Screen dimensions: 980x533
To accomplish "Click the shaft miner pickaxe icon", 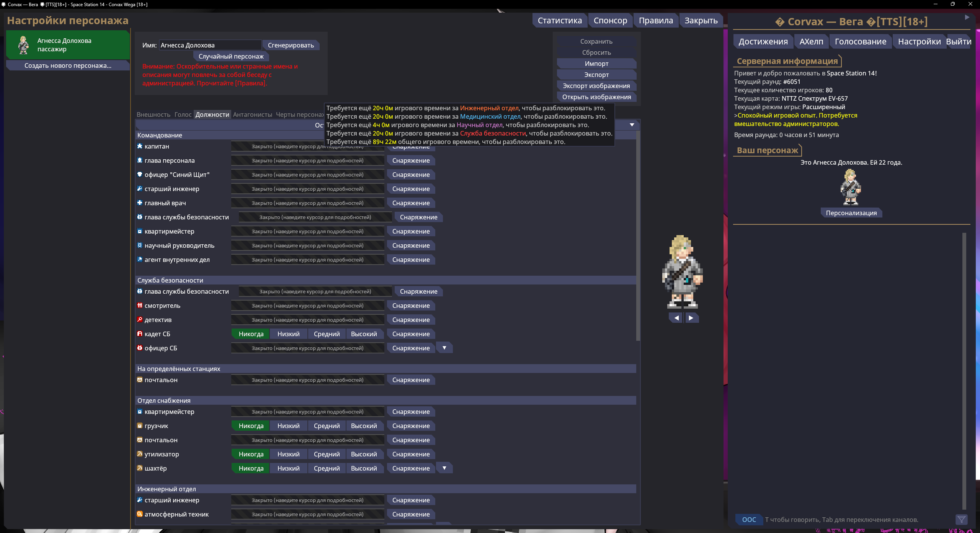I will [140, 468].
